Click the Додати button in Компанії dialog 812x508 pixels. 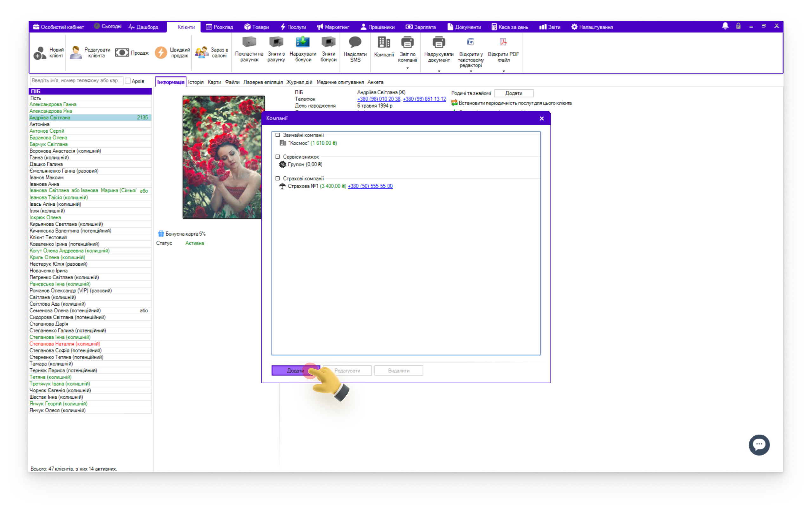[x=295, y=370]
